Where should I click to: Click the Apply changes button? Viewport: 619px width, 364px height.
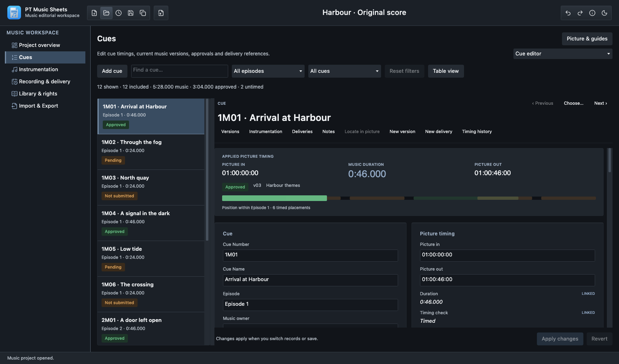560,339
